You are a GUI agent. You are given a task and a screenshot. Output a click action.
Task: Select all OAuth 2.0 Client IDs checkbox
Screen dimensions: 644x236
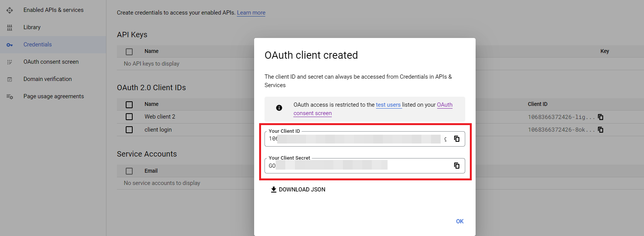click(129, 104)
